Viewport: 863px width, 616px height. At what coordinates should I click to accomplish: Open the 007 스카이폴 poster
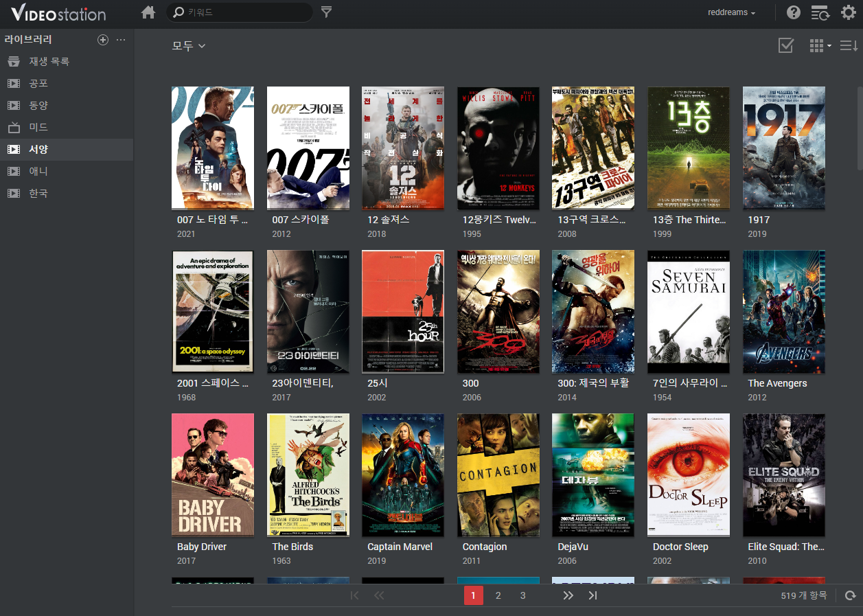[308, 148]
